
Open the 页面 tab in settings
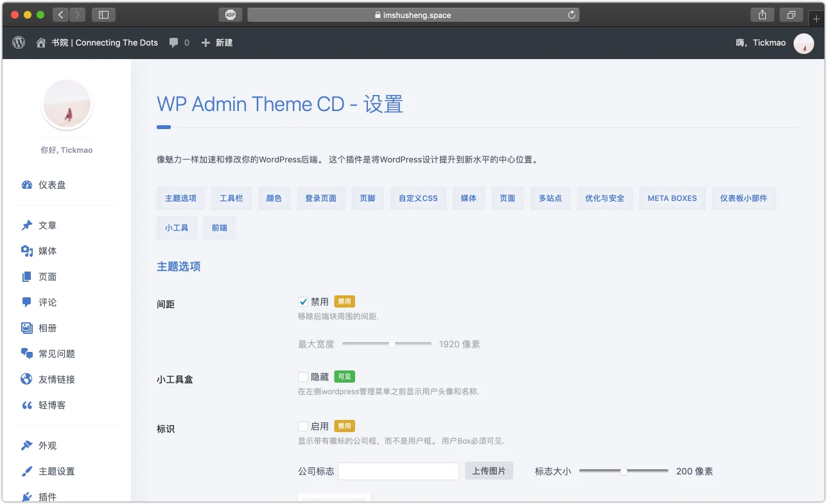click(x=508, y=198)
